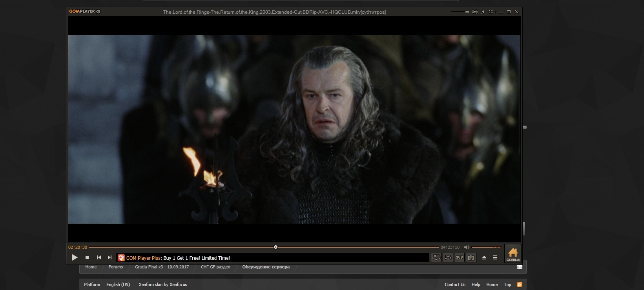This screenshot has height=290, width=644.
Task: Click the GOM Player Plus banner icon
Action: click(121, 258)
